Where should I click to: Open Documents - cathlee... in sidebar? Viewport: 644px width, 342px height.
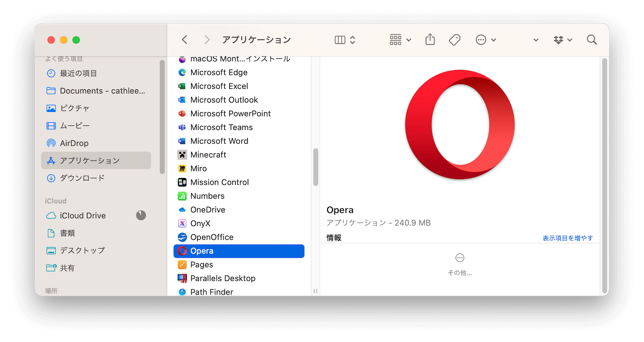tap(96, 91)
